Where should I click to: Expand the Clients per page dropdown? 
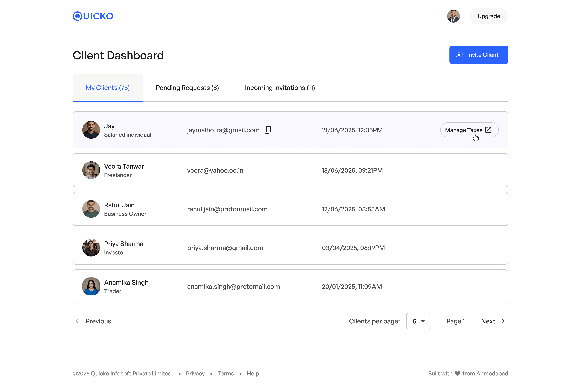pyautogui.click(x=418, y=321)
